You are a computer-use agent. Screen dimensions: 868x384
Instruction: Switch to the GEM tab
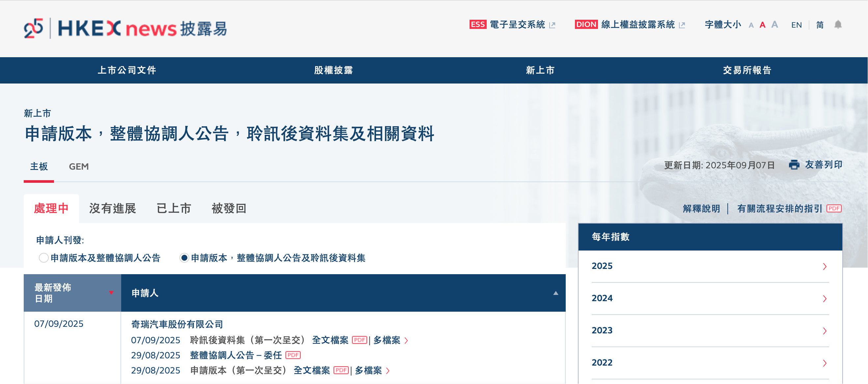78,166
